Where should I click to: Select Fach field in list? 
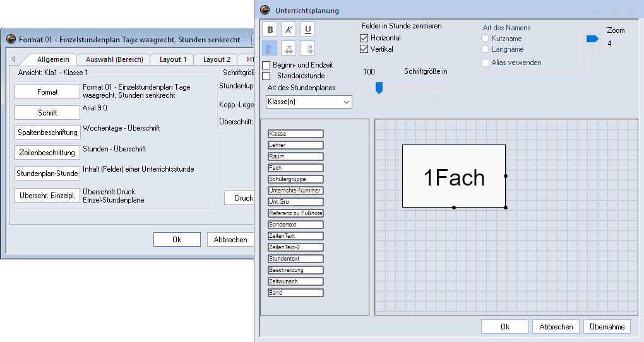coord(295,168)
